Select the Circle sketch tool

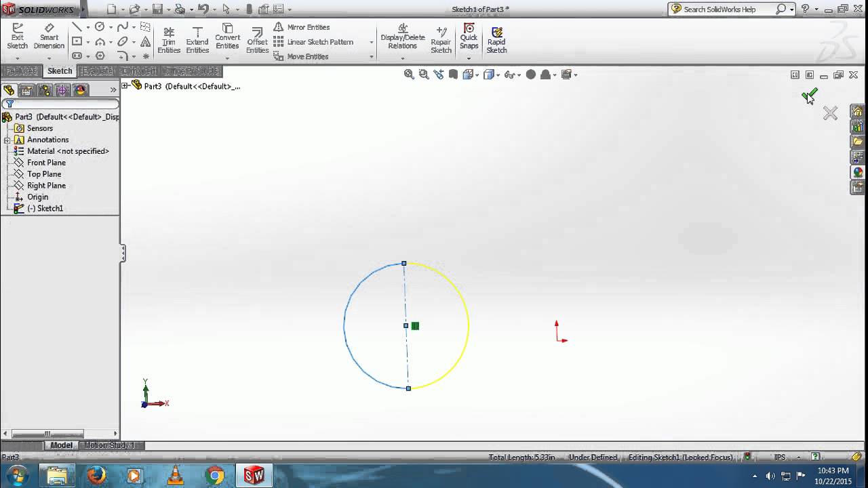pyautogui.click(x=100, y=27)
